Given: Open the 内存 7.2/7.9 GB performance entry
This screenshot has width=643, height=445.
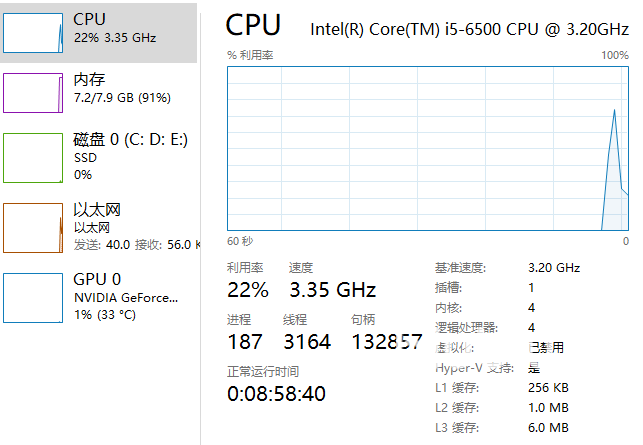Looking at the screenshot, I should (122, 88).
